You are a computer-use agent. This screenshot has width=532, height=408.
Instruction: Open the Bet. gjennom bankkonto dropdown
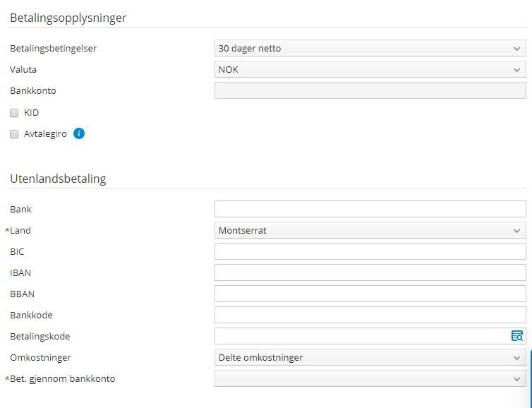[370, 378]
